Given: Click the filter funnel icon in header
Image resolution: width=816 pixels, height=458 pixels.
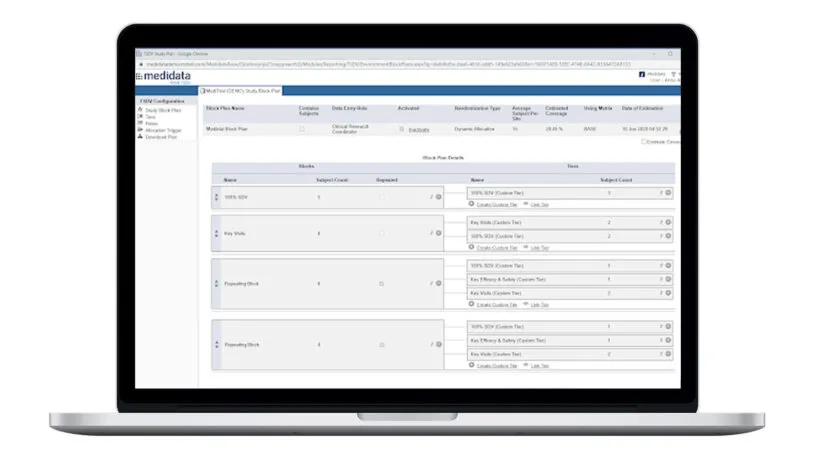Looking at the screenshot, I should point(673,74).
